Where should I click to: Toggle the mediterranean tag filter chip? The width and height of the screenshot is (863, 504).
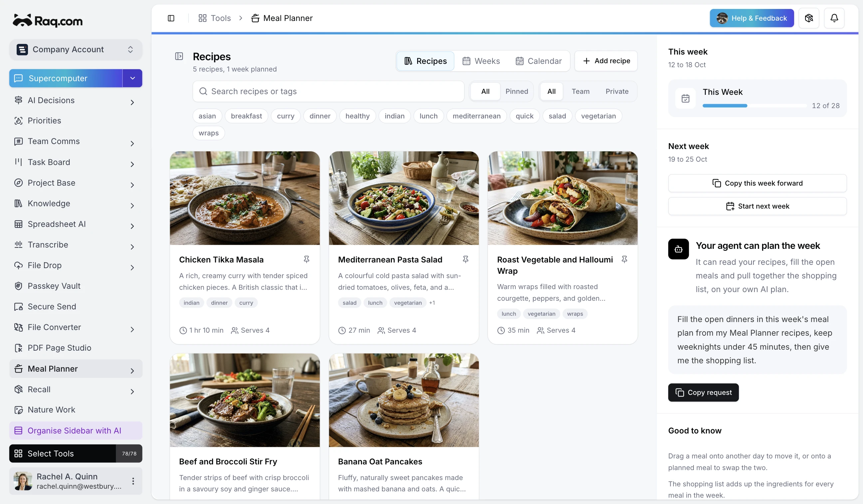[x=476, y=116]
